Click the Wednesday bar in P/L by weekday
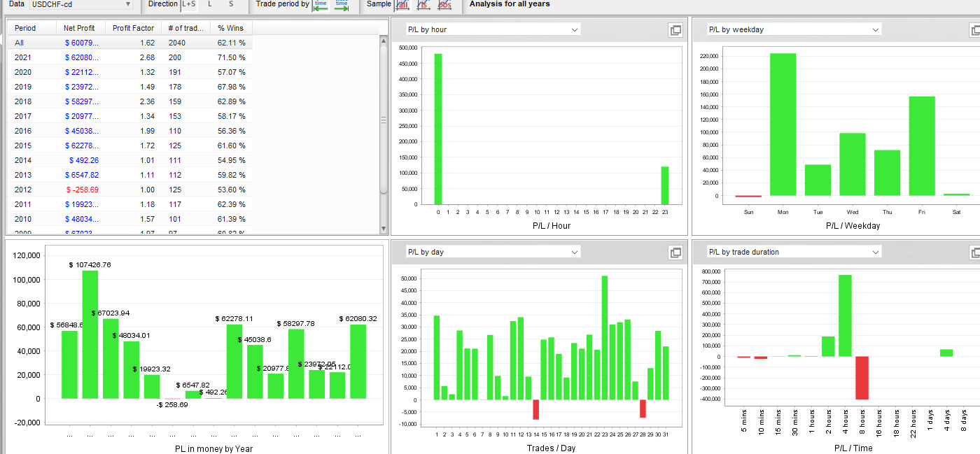980x454 pixels. [x=853, y=164]
